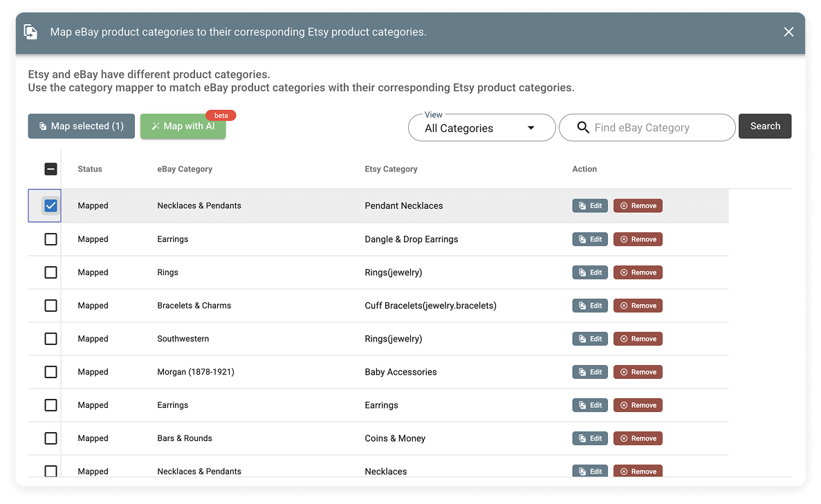
Task: Tick the Bars & Rounds row checkbox
Action: [50, 438]
